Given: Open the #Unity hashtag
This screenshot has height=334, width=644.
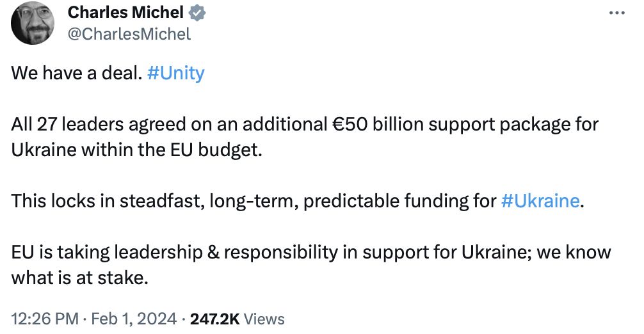Looking at the screenshot, I should click(x=175, y=73).
